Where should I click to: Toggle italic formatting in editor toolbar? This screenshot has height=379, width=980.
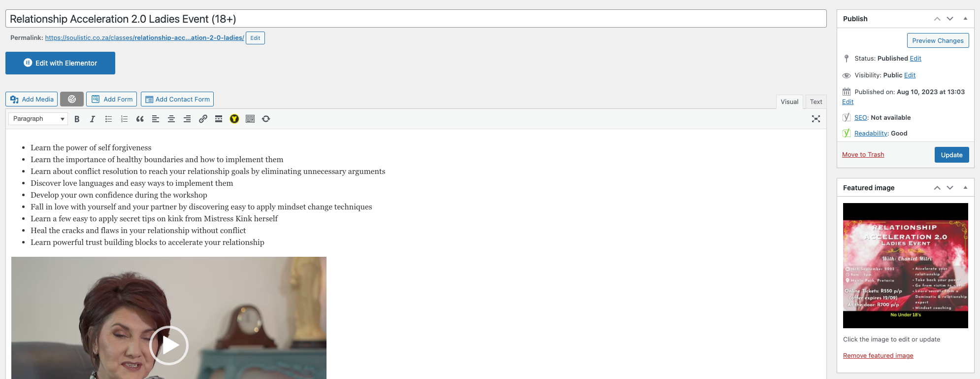pos(93,119)
